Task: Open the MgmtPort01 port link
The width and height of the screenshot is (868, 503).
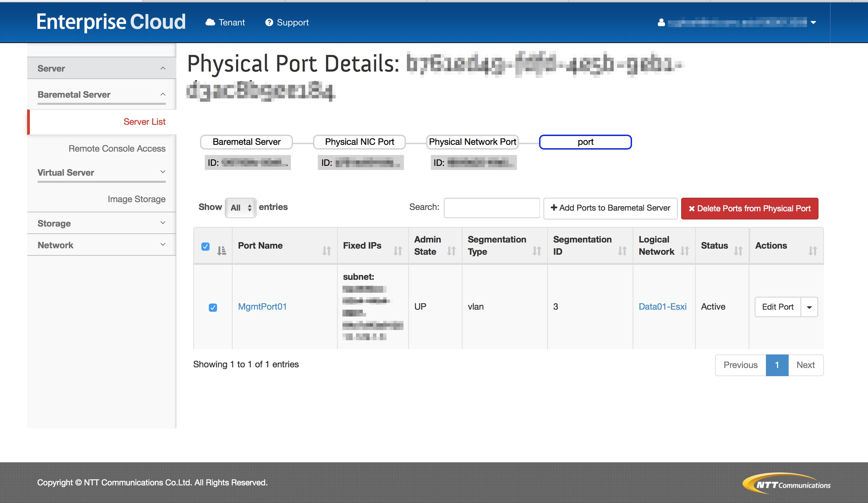Action: 262,307
